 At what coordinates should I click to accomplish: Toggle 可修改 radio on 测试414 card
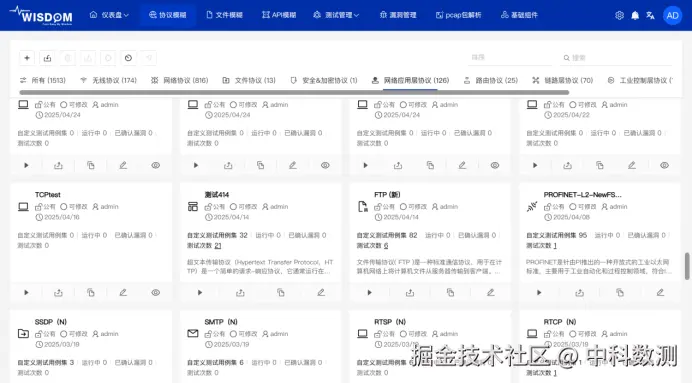233,207
